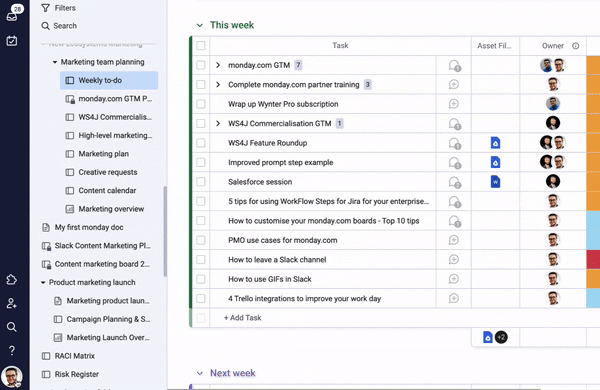
Task: Click red status cell for How to leave Slack channel
Action: (593, 259)
